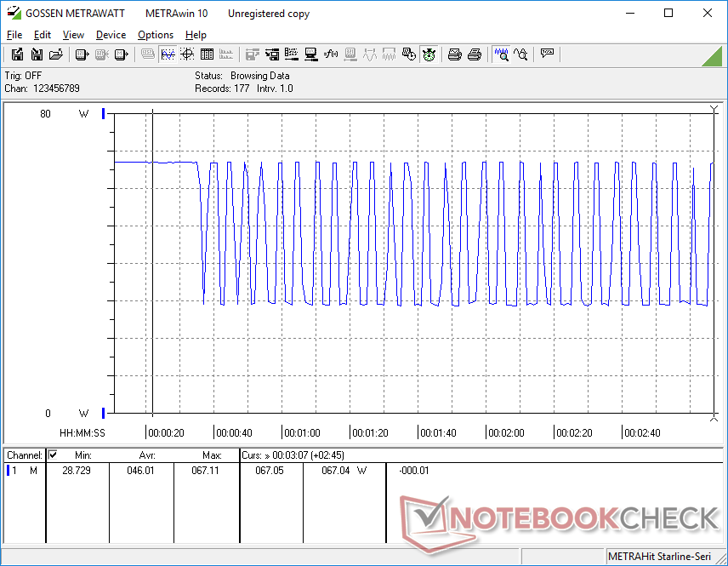Open the timed recording clock icon
Viewport: 728px width, 566px height.
coord(408,54)
